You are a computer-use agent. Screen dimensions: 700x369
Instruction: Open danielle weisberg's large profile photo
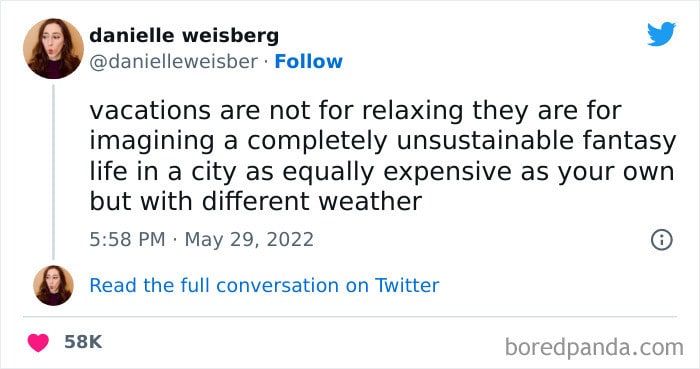click(x=54, y=49)
